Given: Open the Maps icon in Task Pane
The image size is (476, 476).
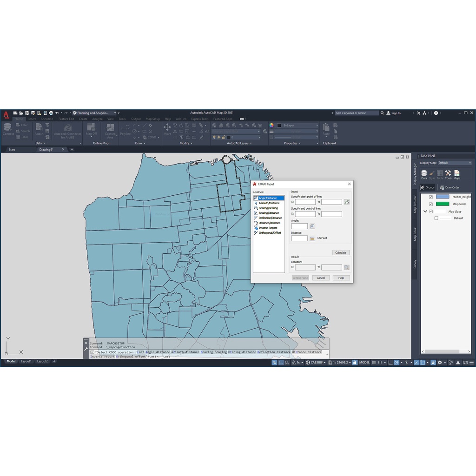Looking at the screenshot, I should pos(457,175).
